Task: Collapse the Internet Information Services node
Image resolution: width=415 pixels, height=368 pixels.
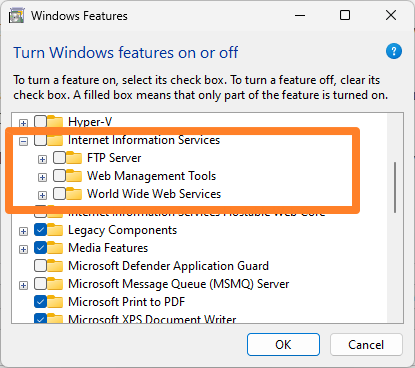Action: tap(23, 141)
